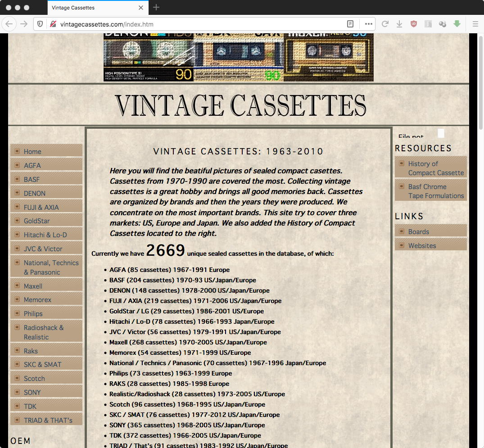Open the TRIAD & THAT's page
This screenshot has height=448, width=484.
[46, 420]
